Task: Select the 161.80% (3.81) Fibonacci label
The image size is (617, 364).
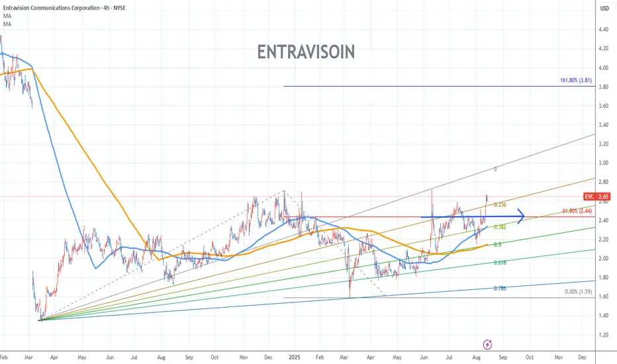Action: tap(576, 80)
